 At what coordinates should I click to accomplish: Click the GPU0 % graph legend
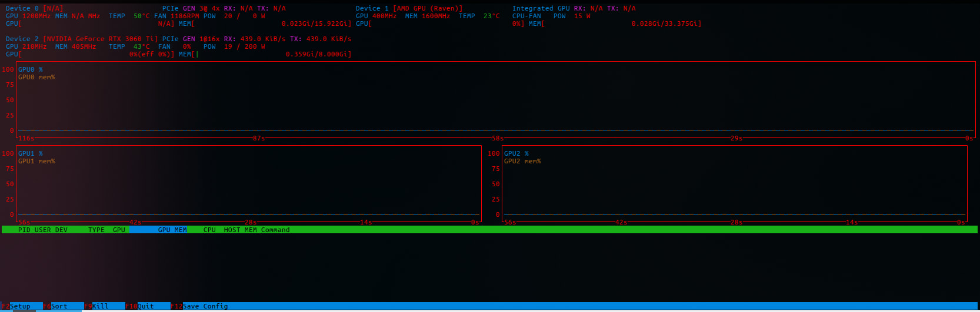pos(31,69)
